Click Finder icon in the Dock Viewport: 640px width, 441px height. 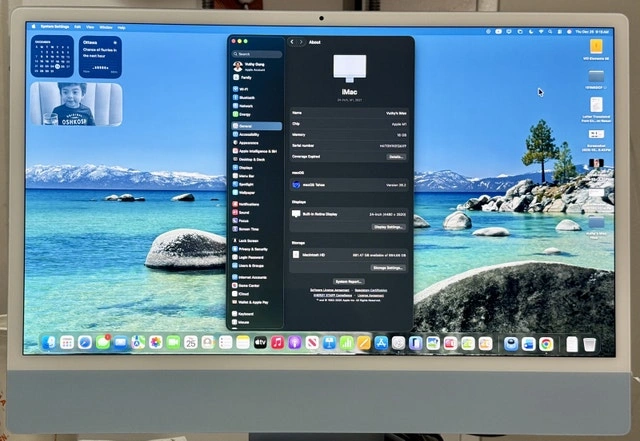point(49,342)
